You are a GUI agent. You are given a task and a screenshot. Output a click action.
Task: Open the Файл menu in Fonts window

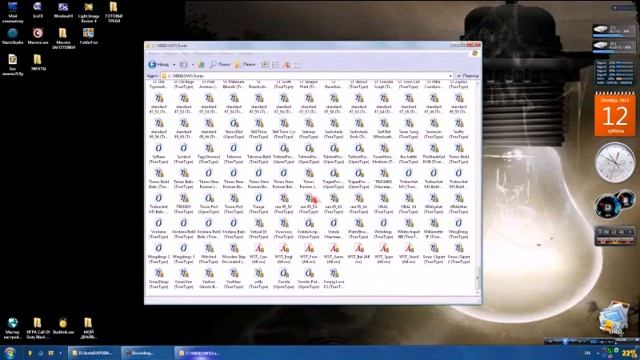[x=153, y=54]
